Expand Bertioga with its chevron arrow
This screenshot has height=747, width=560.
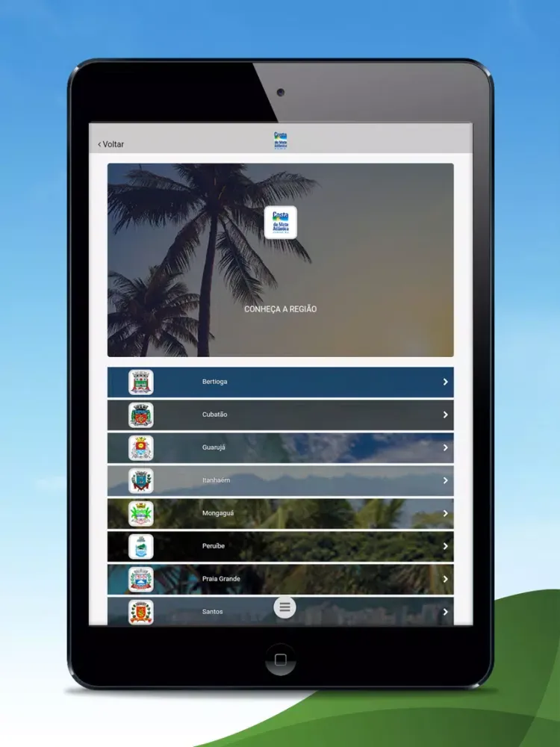click(445, 382)
